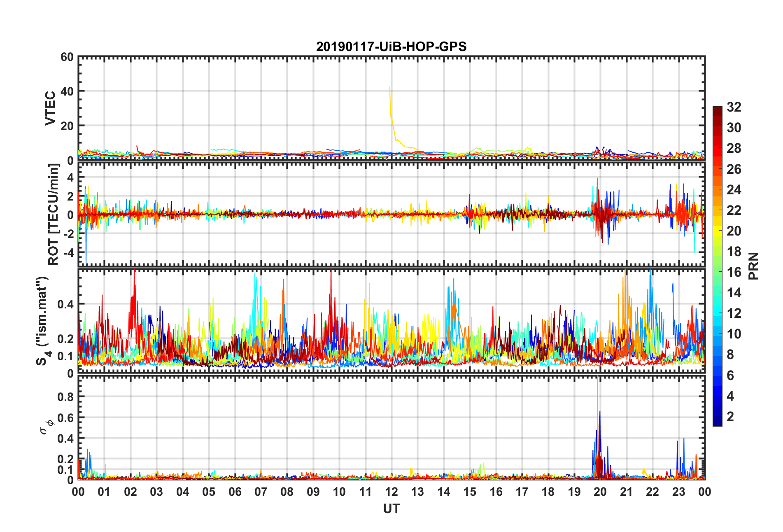Image resolution: width=783 pixels, height=532 pixels.
Task: Click the plot title 20190117-UiB-HOP-GPS
Action: coord(391,47)
